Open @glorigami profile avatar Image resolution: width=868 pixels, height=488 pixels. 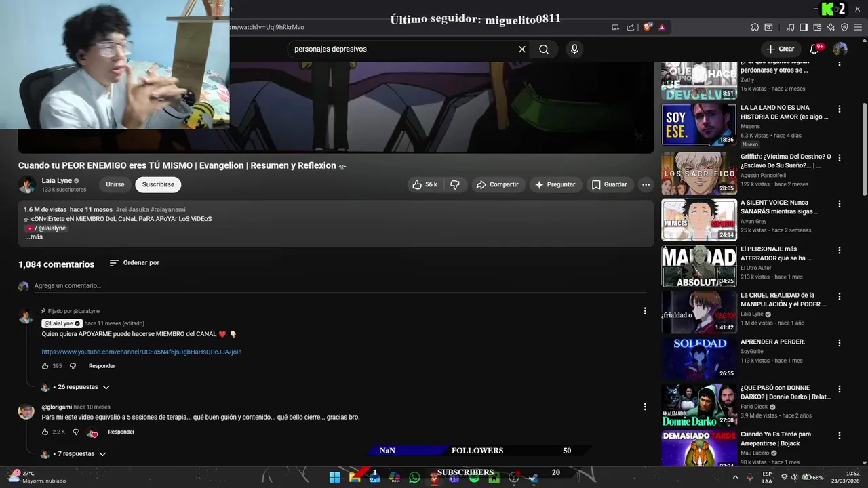pyautogui.click(x=26, y=411)
